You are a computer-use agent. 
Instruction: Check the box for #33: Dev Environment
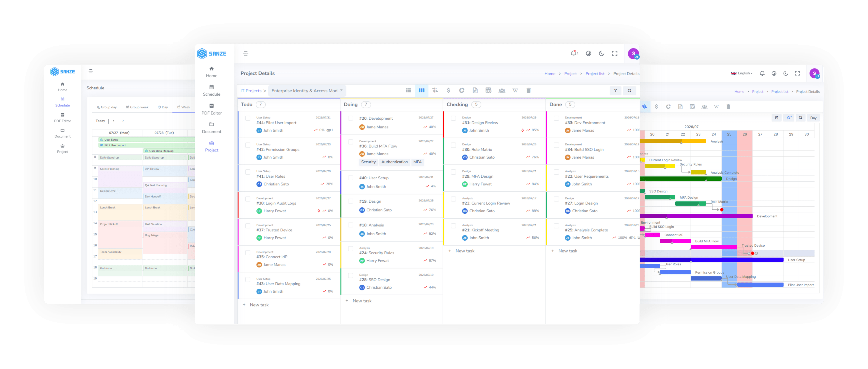[x=556, y=118]
